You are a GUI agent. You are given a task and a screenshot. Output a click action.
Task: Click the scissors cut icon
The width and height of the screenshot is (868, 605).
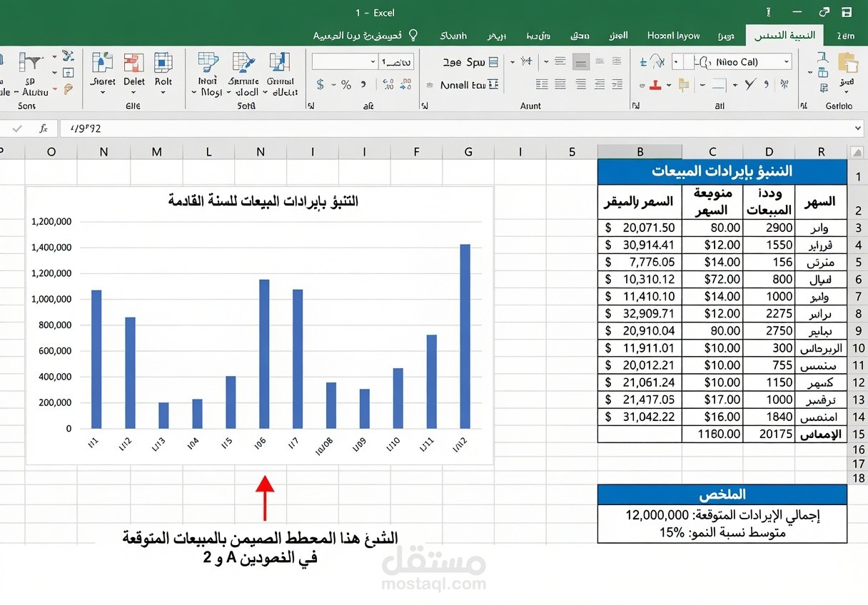pyautogui.click(x=69, y=56)
